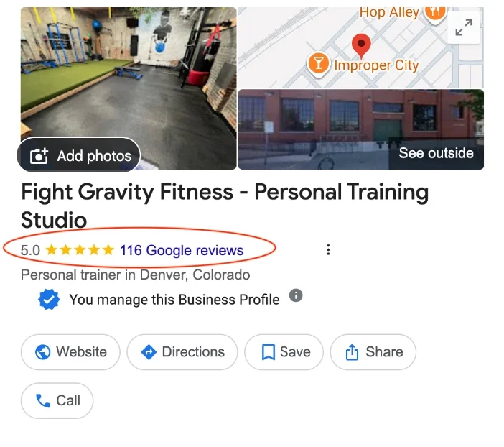504x447 pixels.
Task: Click the camera icon in Add photos
Action: click(x=39, y=156)
